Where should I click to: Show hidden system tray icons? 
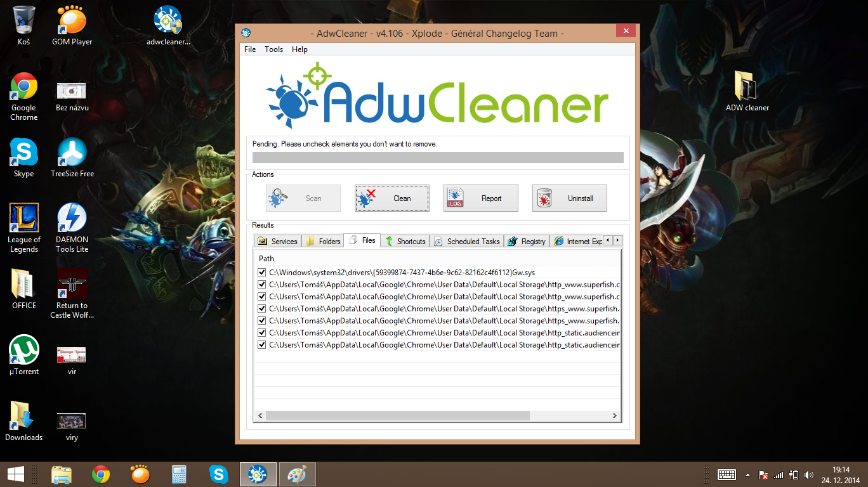747,474
